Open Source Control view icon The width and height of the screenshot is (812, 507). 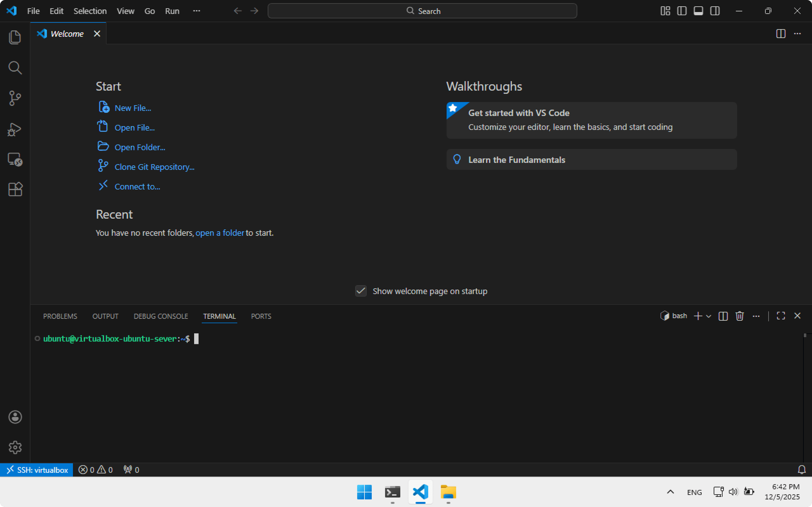point(15,98)
